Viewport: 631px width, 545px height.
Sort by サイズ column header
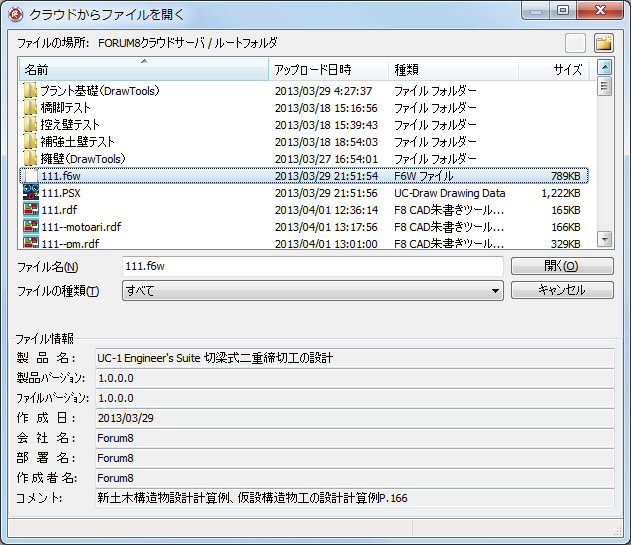[553, 69]
